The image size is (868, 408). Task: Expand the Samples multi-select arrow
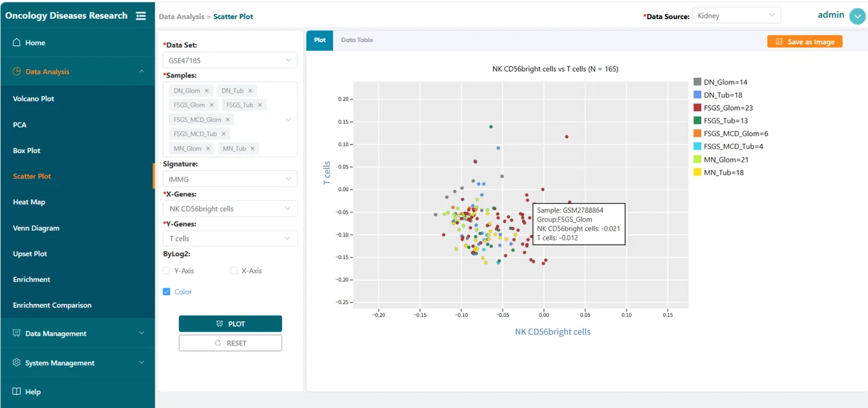pos(288,119)
